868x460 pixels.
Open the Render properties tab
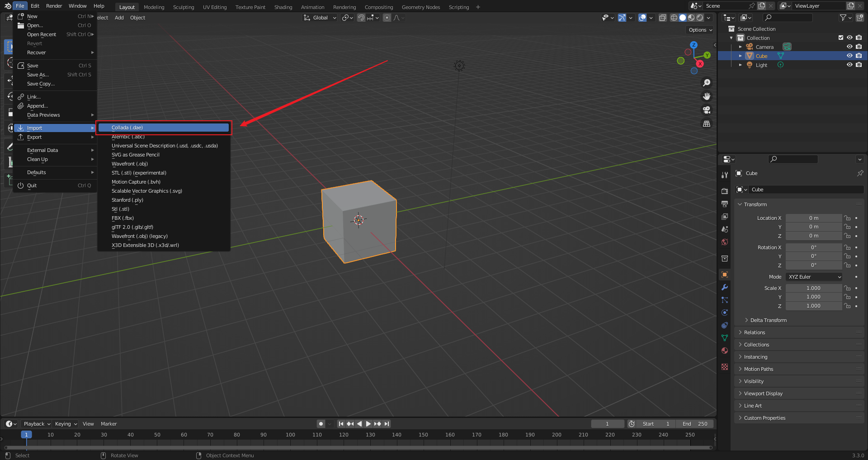coord(725,191)
